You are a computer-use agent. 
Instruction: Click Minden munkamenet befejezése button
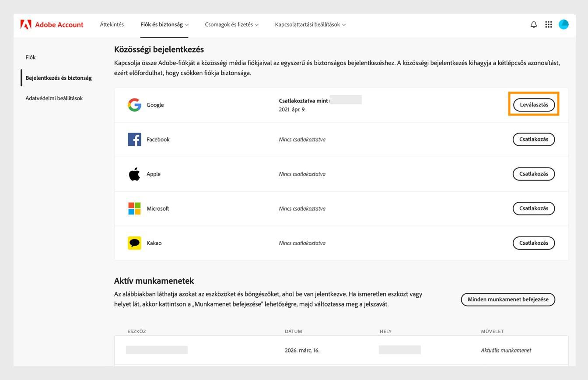point(507,299)
